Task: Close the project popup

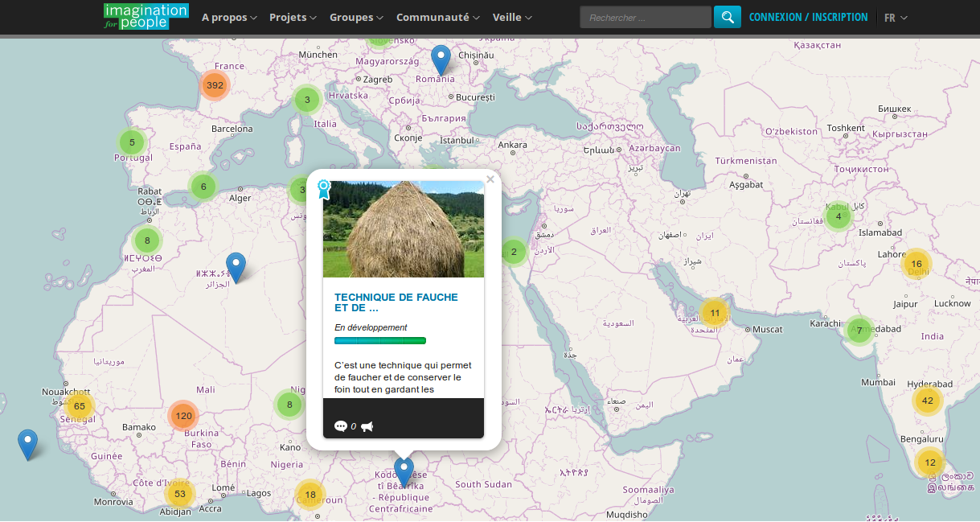Action: (x=490, y=179)
